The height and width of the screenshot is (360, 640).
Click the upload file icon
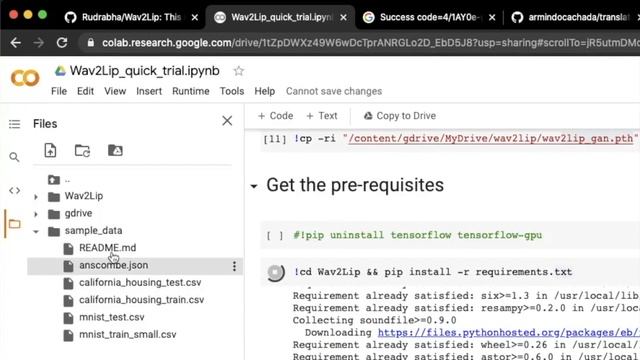coord(50,151)
